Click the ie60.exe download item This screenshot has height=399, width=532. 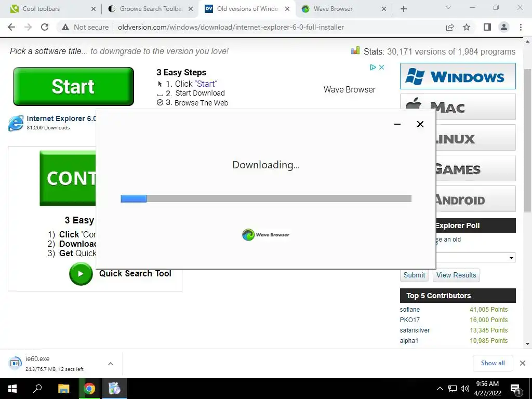click(x=54, y=363)
